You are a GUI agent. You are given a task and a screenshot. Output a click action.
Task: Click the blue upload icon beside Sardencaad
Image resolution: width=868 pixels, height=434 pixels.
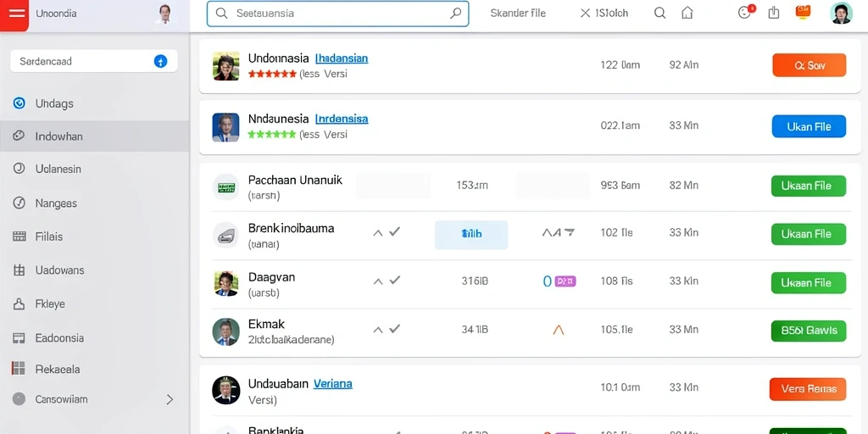[160, 61]
